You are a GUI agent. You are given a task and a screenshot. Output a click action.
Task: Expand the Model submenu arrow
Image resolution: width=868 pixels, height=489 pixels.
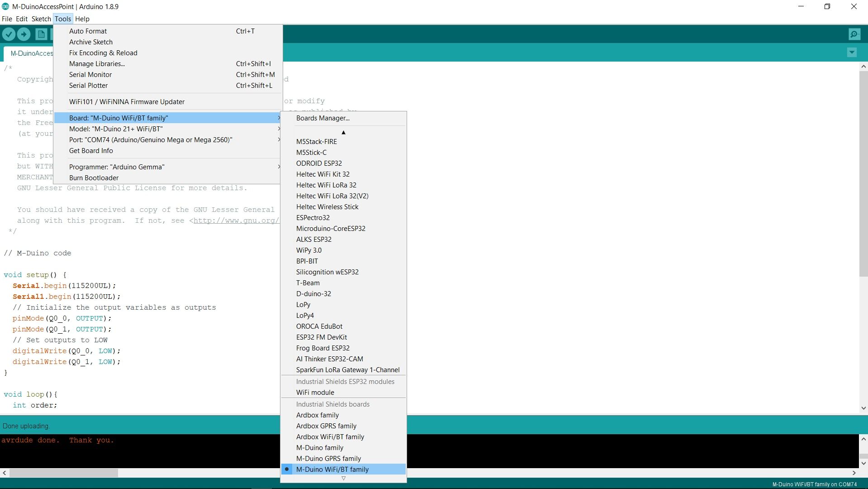[279, 129]
